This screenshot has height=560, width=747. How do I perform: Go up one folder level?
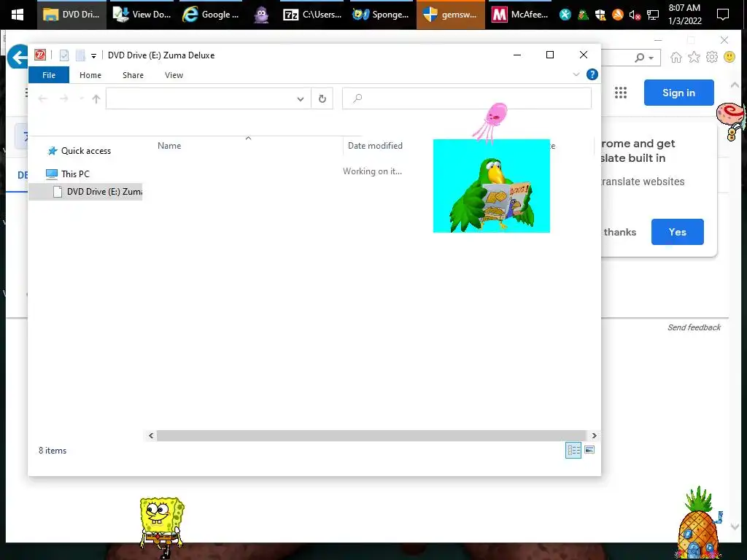pos(96,98)
